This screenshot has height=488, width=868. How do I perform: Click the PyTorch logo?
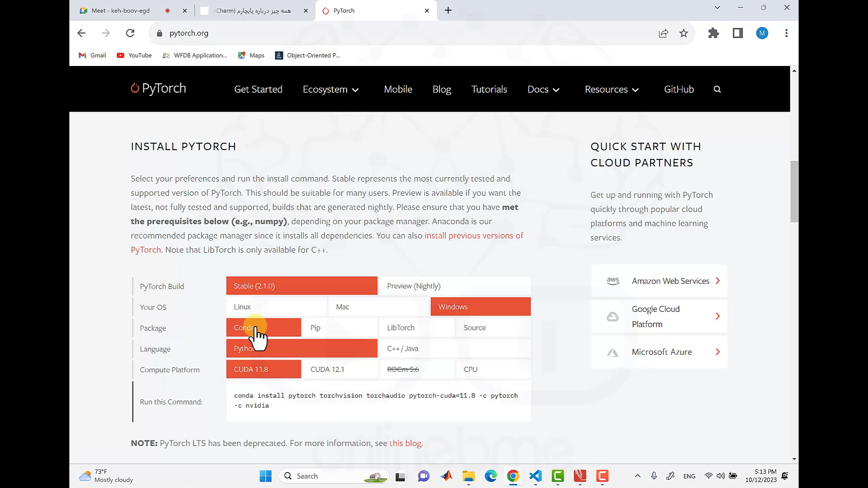pos(157,88)
